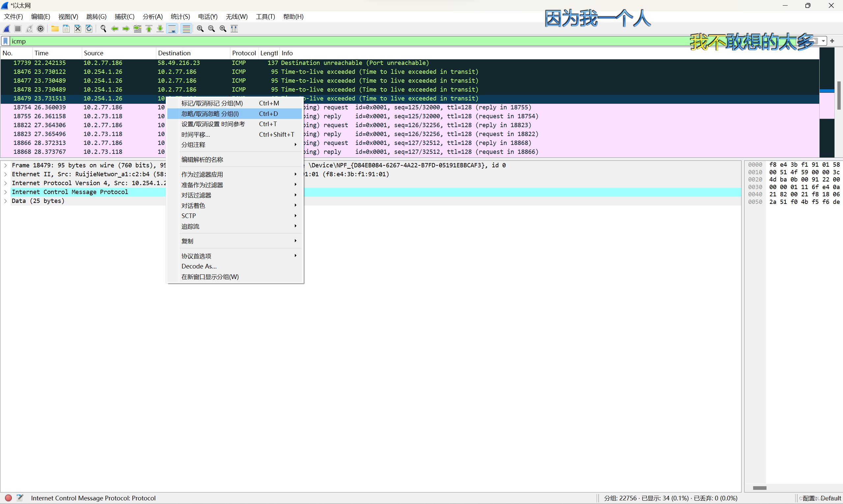
Task: Save the capture file
Action: point(66,29)
